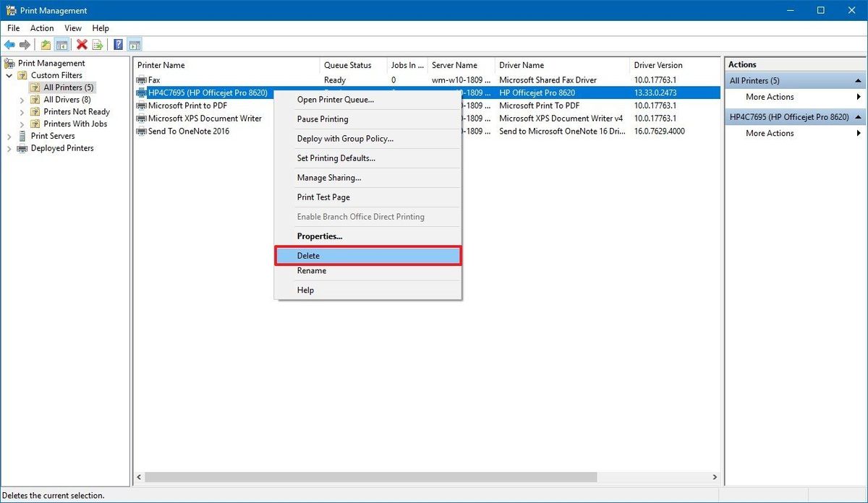Click the red X delete toolbar icon
The image size is (868, 503).
click(x=82, y=44)
